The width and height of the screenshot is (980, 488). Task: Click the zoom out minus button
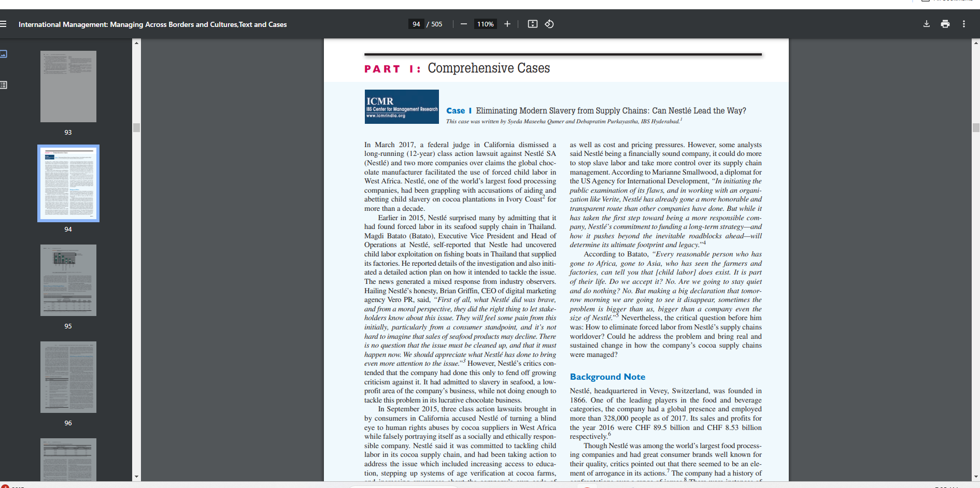464,24
